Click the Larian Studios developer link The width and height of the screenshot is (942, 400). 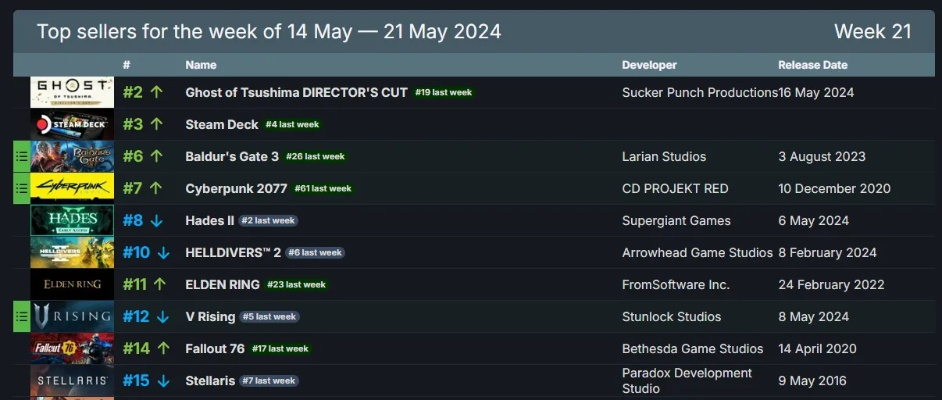[x=664, y=157]
